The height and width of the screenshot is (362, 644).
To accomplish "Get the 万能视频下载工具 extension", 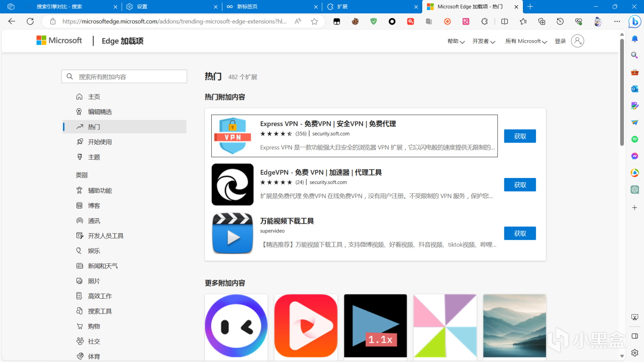I will tap(520, 234).
